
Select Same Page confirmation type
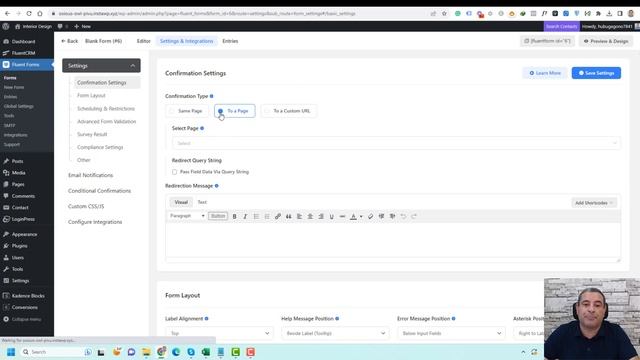click(187, 111)
